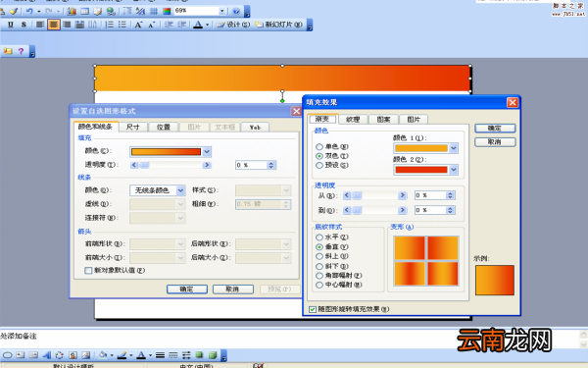Expand the Undo history dropdown arrow
This screenshot has width=588, height=368.
click(38, 11)
